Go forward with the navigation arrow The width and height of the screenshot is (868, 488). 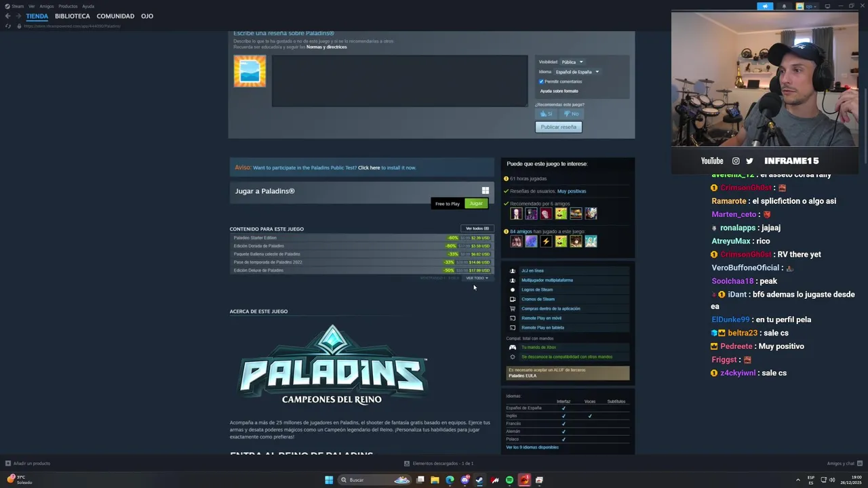click(x=18, y=16)
